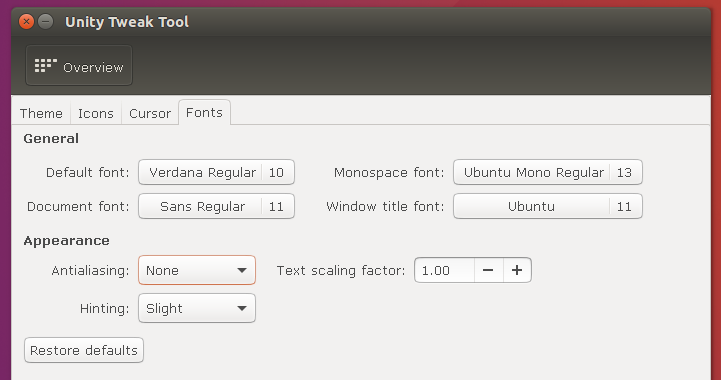This screenshot has width=721, height=380.
Task: Open the Antialiasing dropdown arrow
Action: point(242,271)
